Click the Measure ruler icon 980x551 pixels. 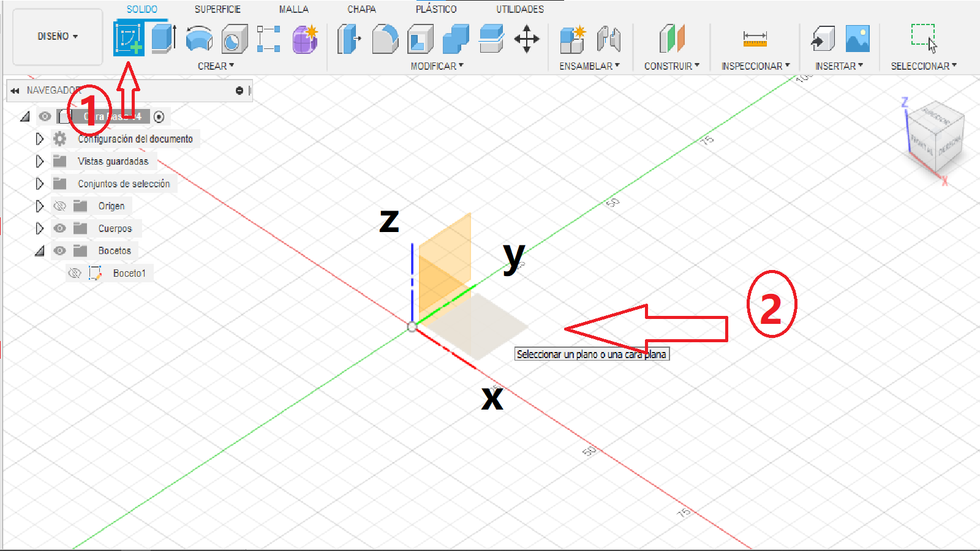coord(755,39)
